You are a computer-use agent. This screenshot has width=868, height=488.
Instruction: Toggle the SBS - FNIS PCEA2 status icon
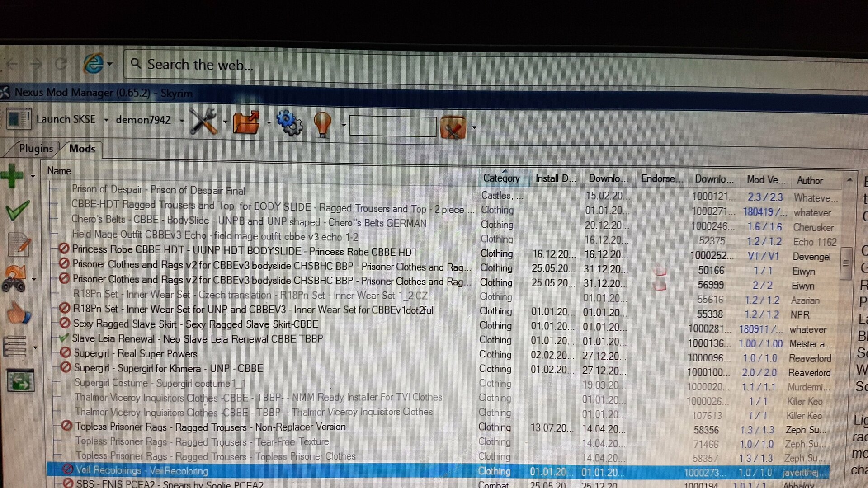click(x=68, y=483)
